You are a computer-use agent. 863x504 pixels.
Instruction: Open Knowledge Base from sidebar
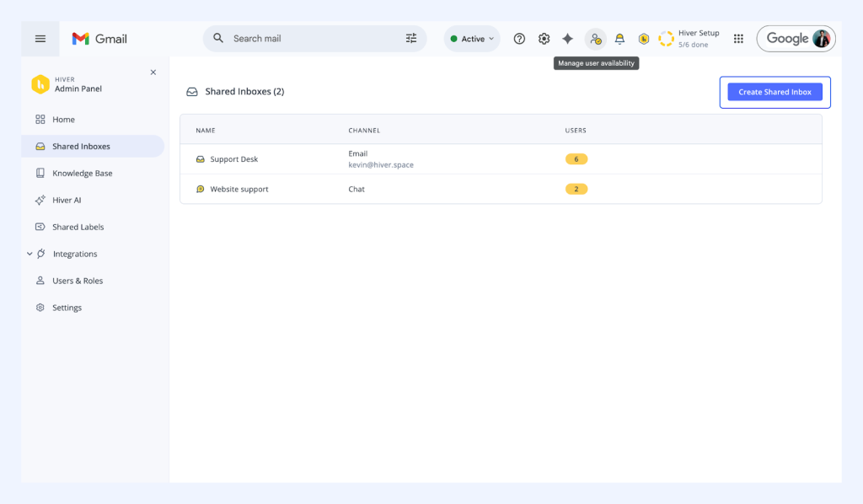pos(82,174)
